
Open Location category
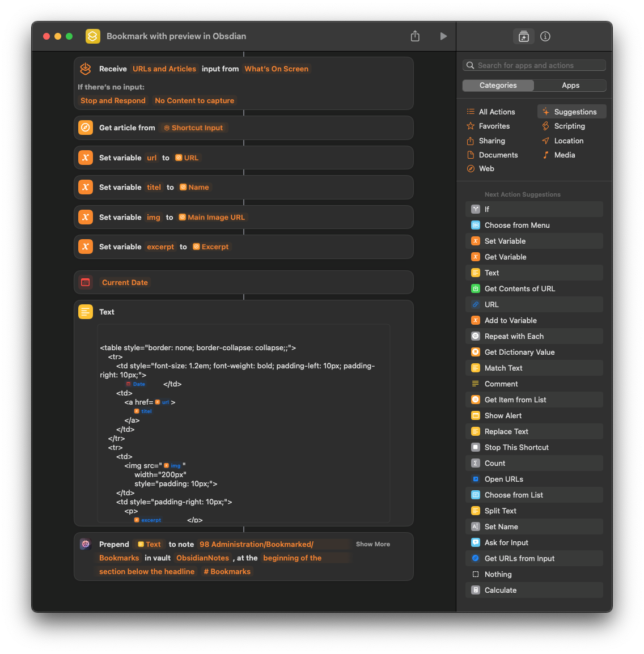568,141
